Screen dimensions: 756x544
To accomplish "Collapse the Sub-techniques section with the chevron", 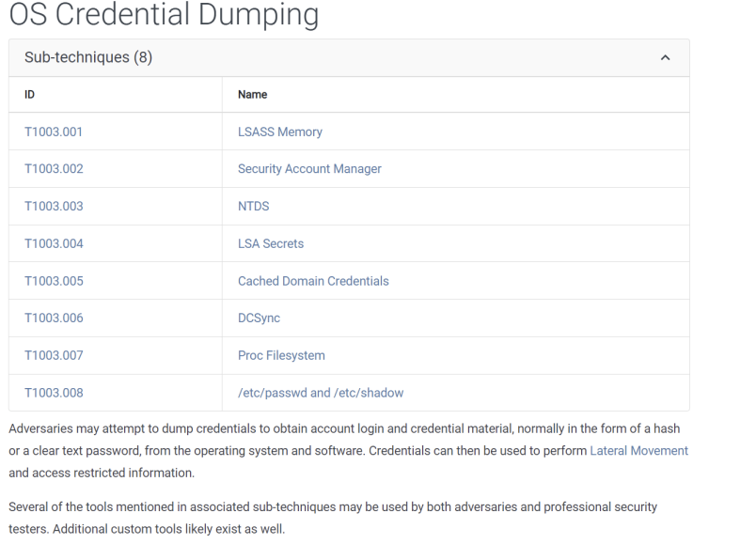I will pyautogui.click(x=665, y=58).
